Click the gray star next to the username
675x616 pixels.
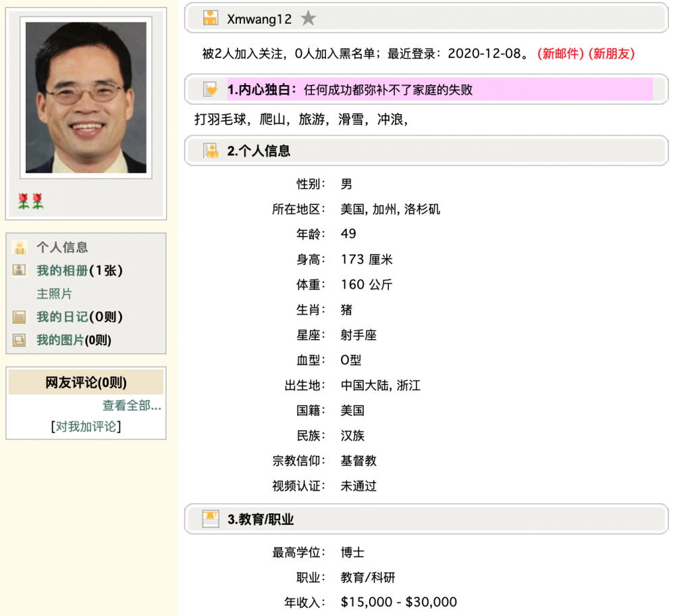(x=308, y=18)
